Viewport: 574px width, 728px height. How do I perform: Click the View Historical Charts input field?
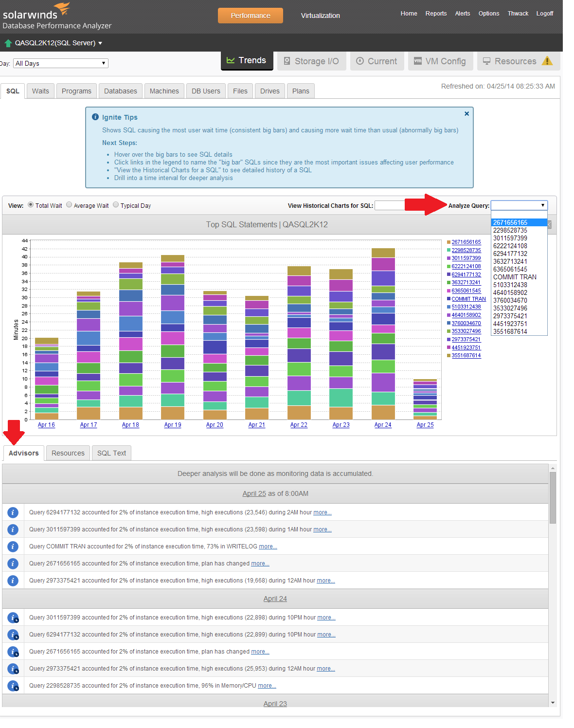pos(390,205)
